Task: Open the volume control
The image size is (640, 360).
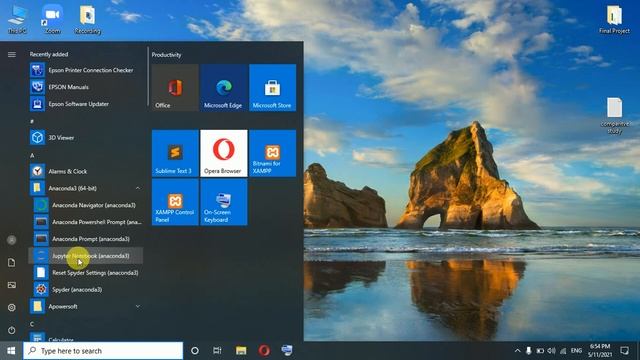Action: click(551, 351)
